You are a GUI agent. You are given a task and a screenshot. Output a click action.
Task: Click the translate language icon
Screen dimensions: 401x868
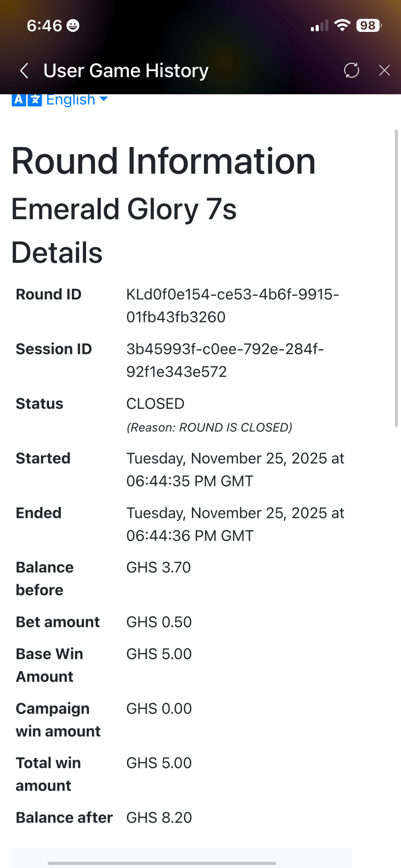(x=27, y=100)
